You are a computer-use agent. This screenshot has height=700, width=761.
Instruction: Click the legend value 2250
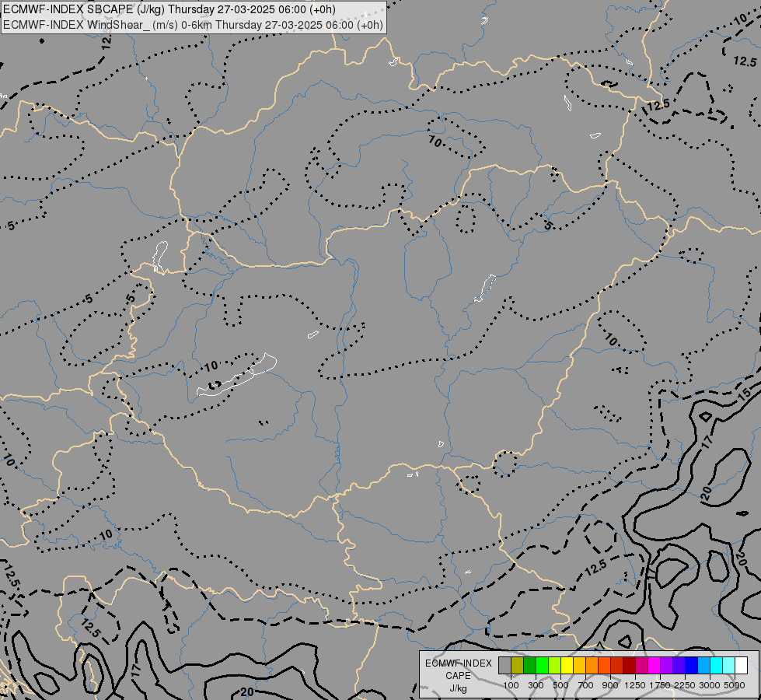point(685,685)
